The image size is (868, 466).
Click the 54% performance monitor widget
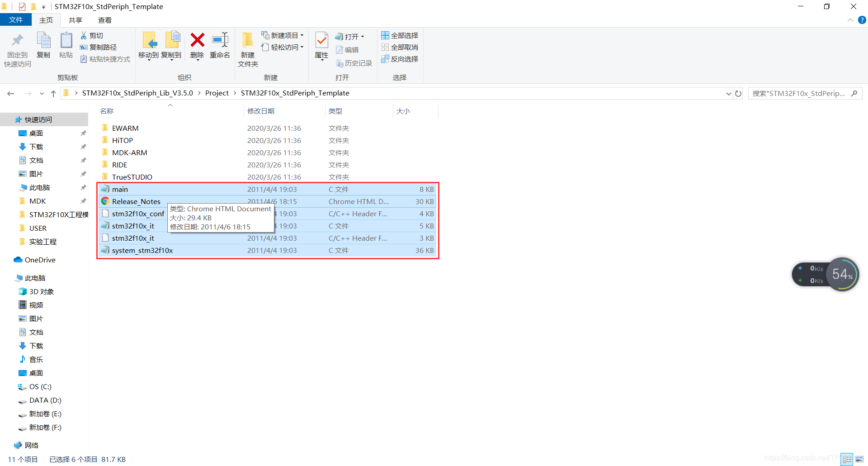842,274
